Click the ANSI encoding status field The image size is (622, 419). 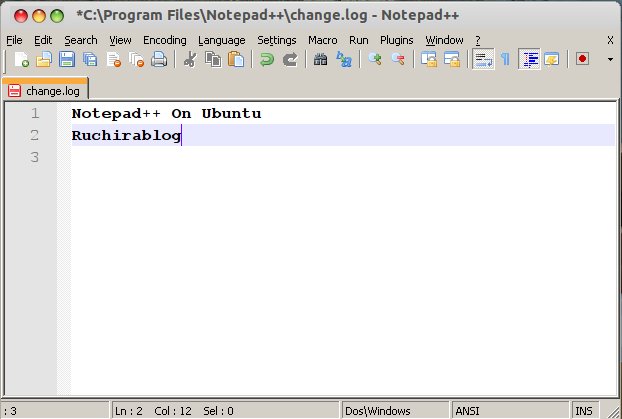tap(510, 411)
